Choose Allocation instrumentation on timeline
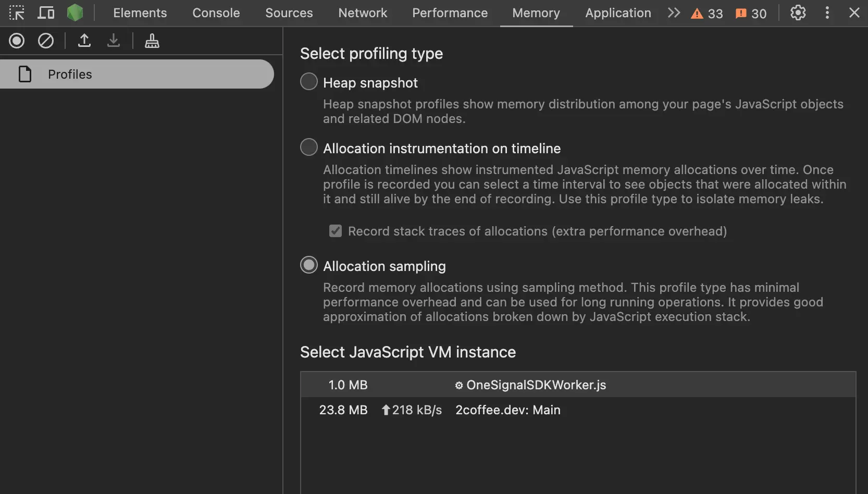 click(x=308, y=147)
